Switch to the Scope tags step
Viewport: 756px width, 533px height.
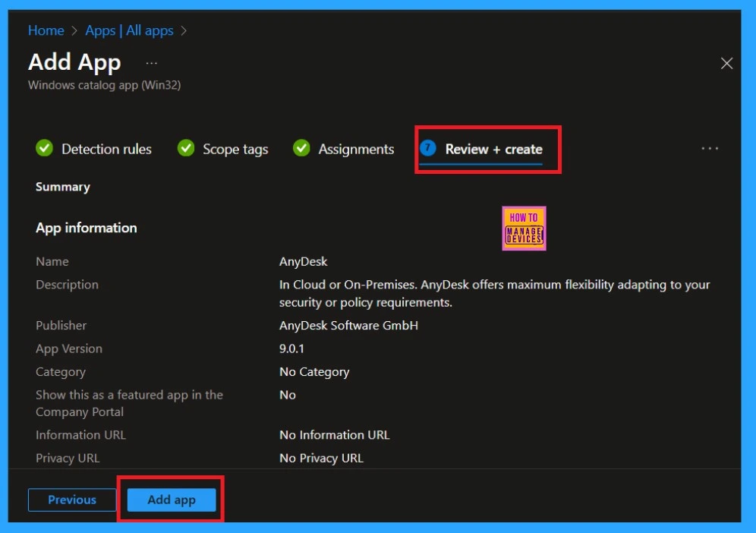tap(235, 149)
